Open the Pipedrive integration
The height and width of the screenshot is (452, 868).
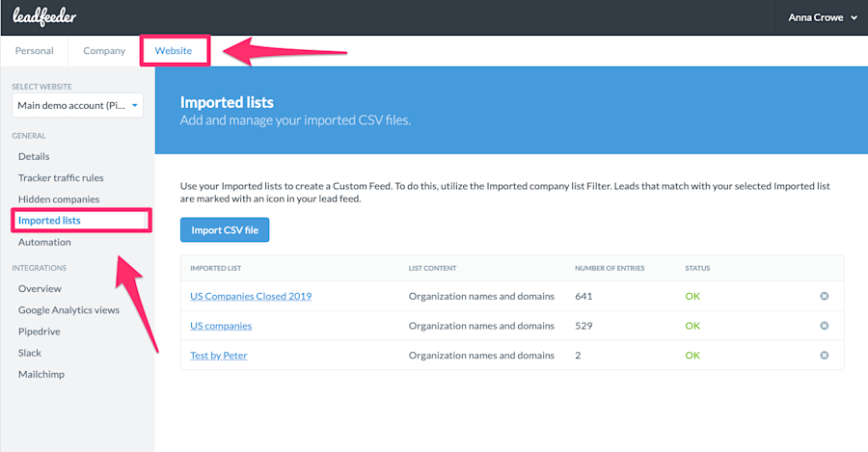pos(40,332)
